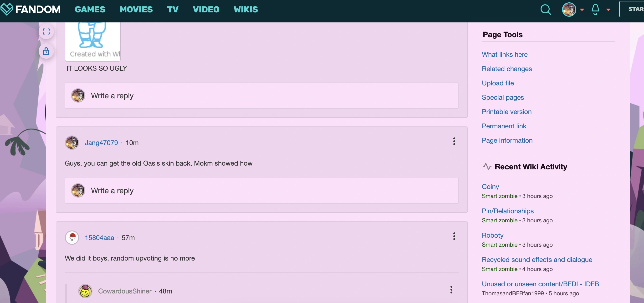Open the MOVIES navigation menu
Screen dimensions: 644x303
[136, 10]
